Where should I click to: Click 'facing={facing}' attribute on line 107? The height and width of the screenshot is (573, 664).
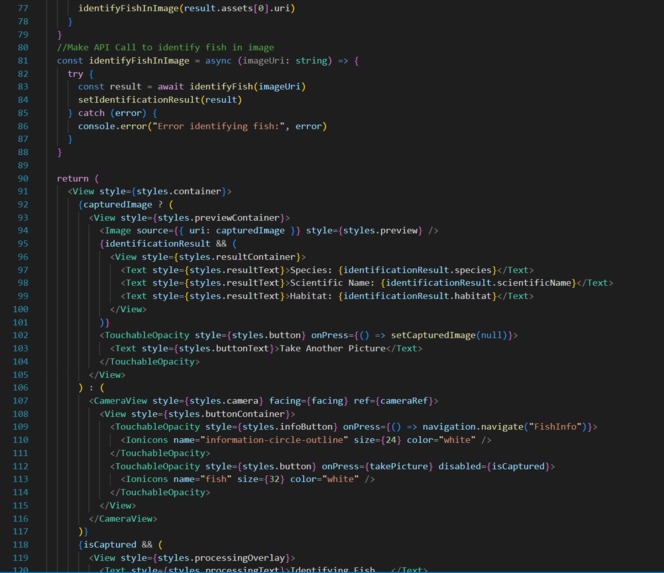pos(308,401)
